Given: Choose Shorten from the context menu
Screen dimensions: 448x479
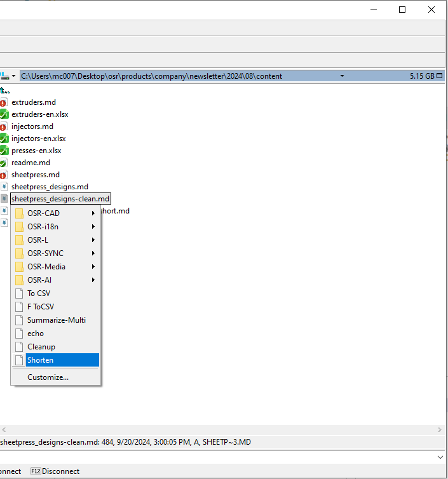Looking at the screenshot, I should pyautogui.click(x=40, y=360).
